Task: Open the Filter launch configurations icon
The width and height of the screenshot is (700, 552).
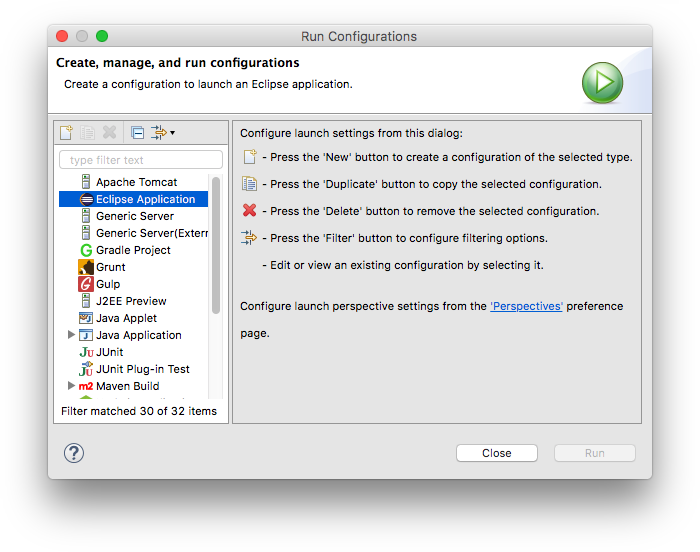Action: tap(159, 132)
